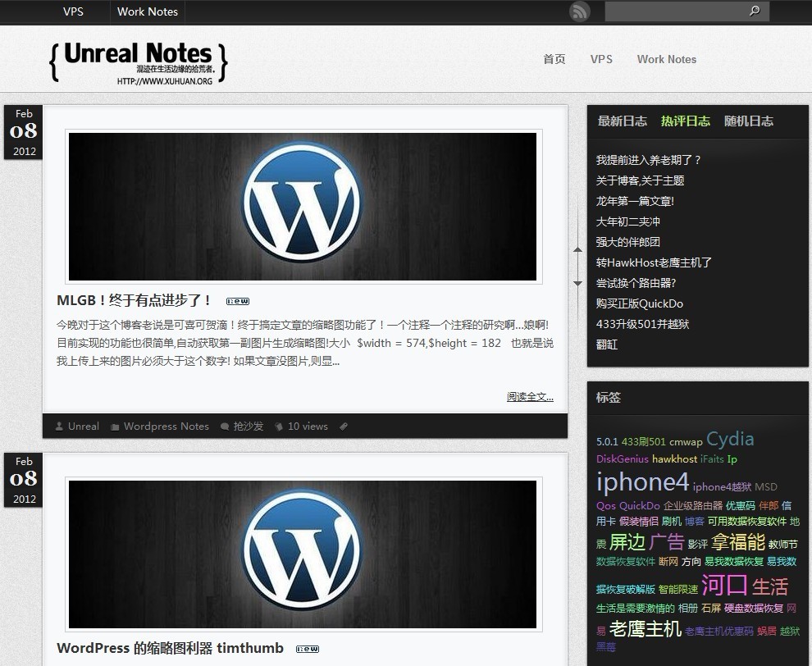The width and height of the screenshot is (812, 666).
Task: Go to 首页 in header navigation
Action: coord(554,59)
